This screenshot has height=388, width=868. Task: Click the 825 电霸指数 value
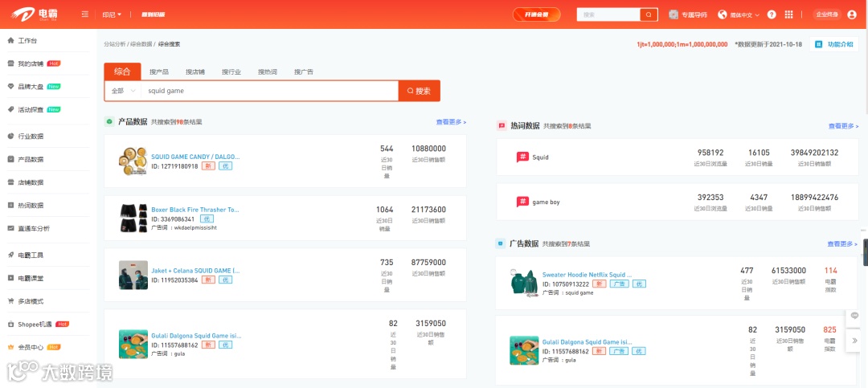(x=829, y=329)
